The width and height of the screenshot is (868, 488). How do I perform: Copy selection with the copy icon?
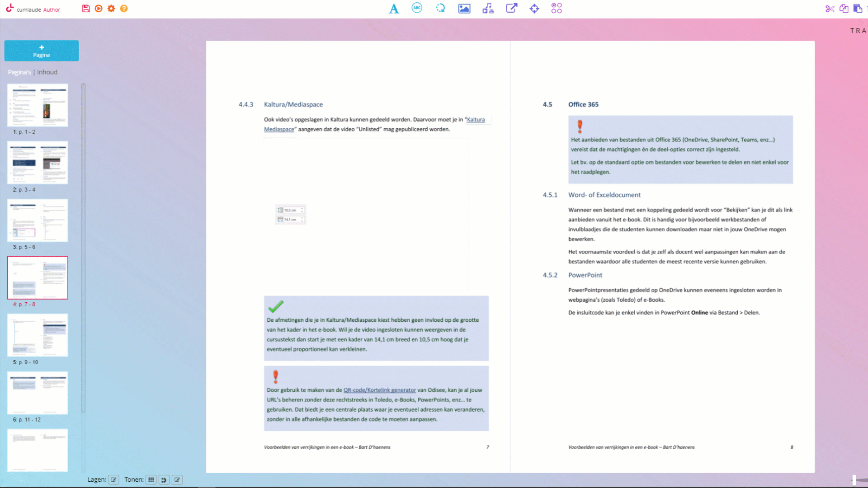point(844,9)
